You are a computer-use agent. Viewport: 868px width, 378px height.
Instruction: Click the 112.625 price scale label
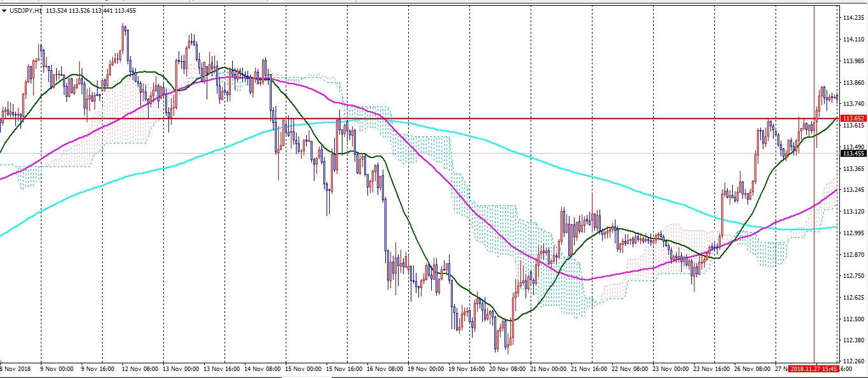853,298
